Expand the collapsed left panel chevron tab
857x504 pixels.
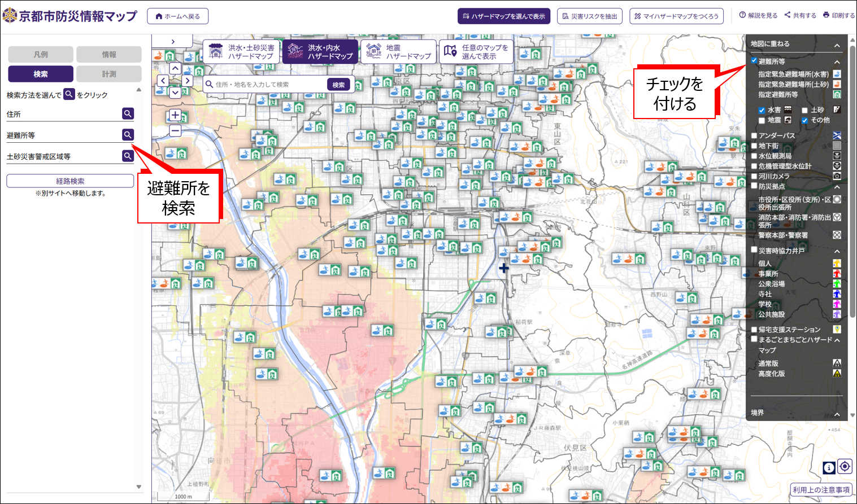pyautogui.click(x=173, y=41)
